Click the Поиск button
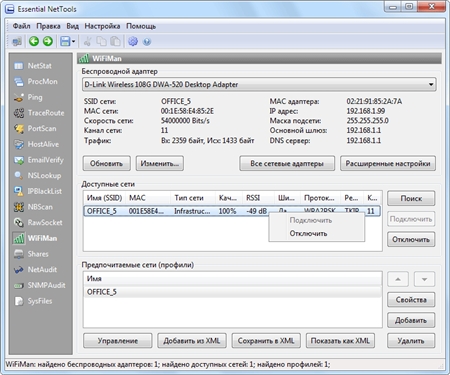 tap(411, 198)
